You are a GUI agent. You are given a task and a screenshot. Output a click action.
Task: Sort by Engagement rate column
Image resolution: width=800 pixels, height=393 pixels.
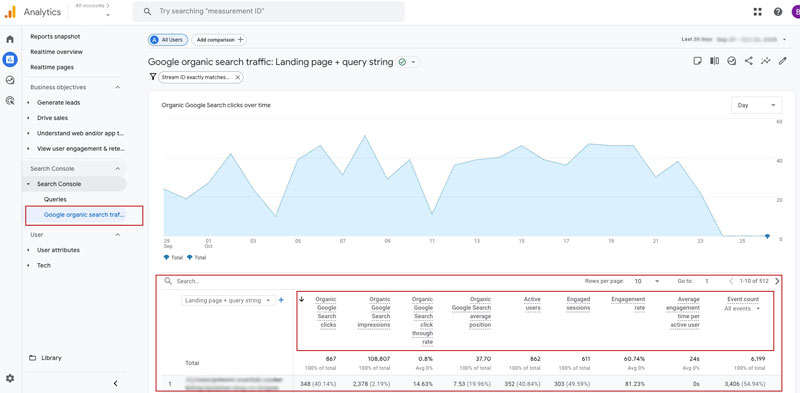point(628,304)
